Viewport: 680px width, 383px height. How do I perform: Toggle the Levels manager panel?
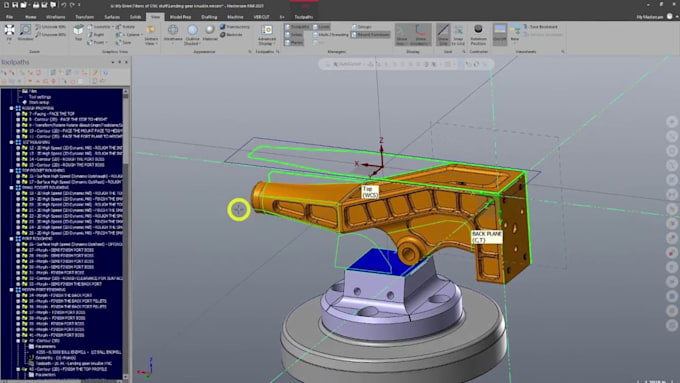(x=321, y=27)
